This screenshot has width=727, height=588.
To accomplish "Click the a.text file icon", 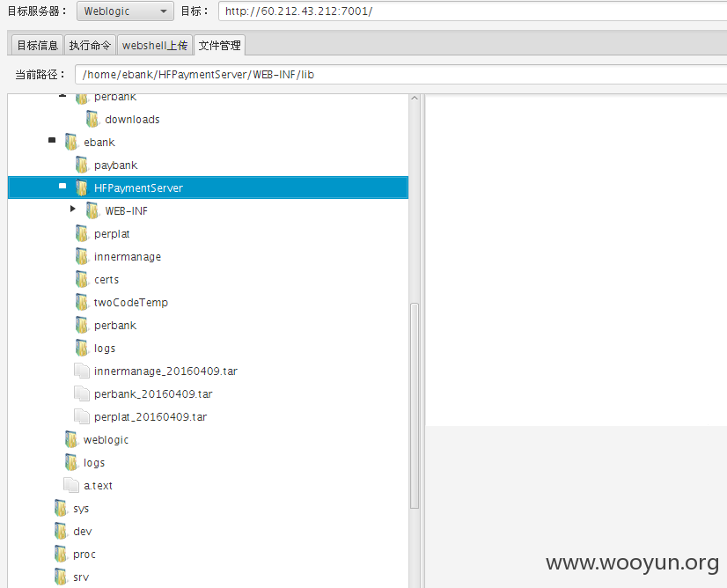I will (x=71, y=485).
